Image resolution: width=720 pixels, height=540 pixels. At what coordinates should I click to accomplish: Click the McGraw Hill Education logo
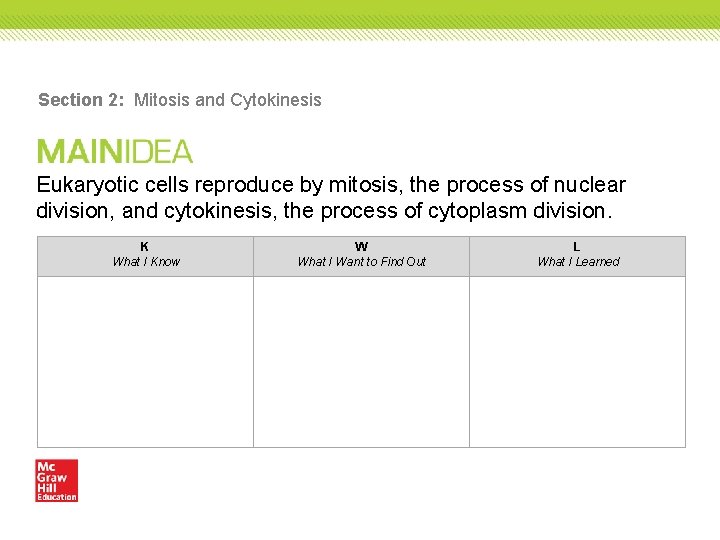pos(56,480)
